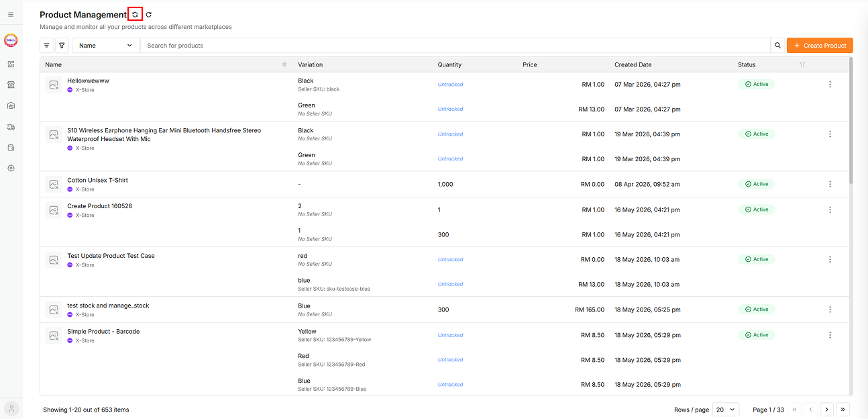Select the S10 Wireless Earphone product name
Screen dimensions: 868x419
[164, 134]
